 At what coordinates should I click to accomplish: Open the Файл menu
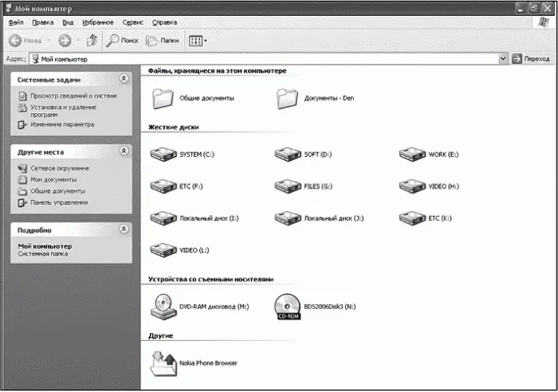click(x=15, y=22)
